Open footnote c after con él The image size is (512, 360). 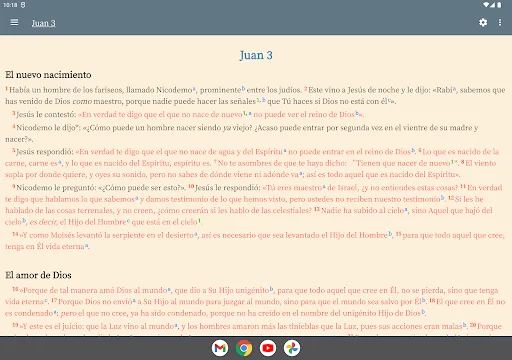[x=389, y=100]
